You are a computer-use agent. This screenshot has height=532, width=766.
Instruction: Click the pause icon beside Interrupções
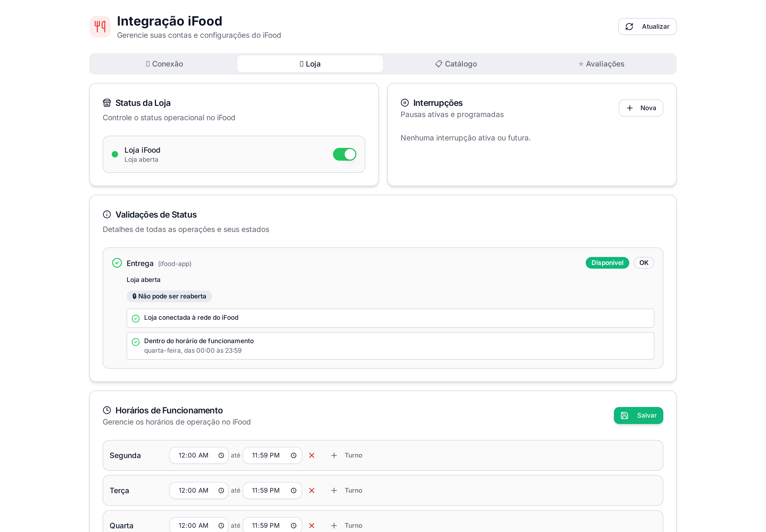404,103
